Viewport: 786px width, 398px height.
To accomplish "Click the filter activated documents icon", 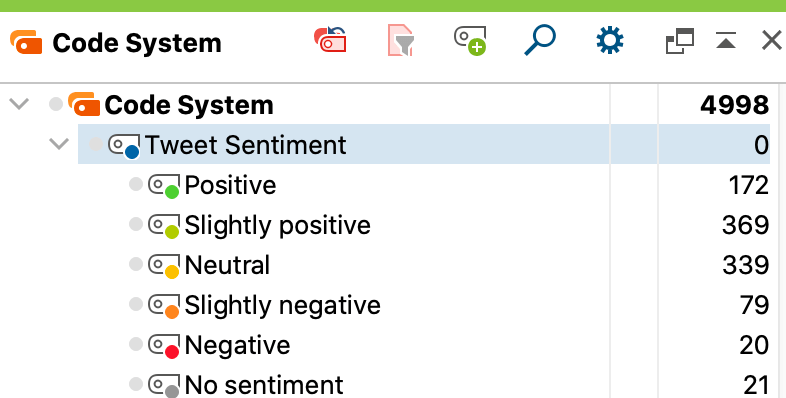I will [x=401, y=40].
